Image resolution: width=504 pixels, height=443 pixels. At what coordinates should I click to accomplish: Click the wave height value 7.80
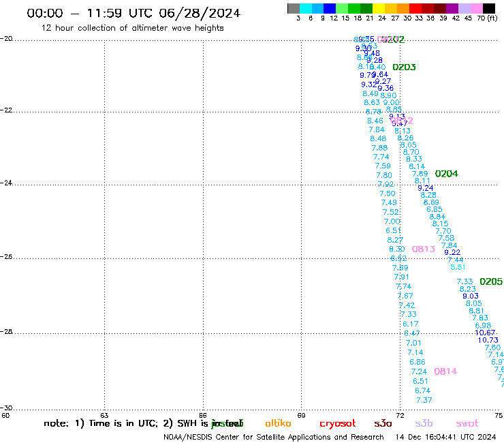point(384,175)
